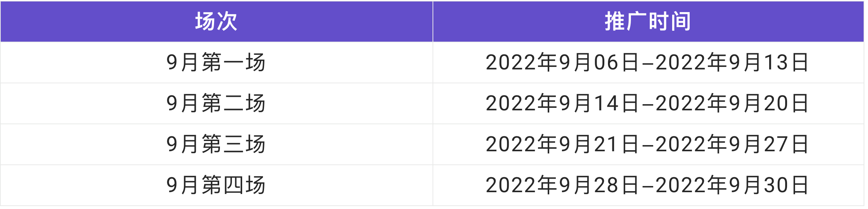Click the end date 2022年9月20日

coord(732,103)
